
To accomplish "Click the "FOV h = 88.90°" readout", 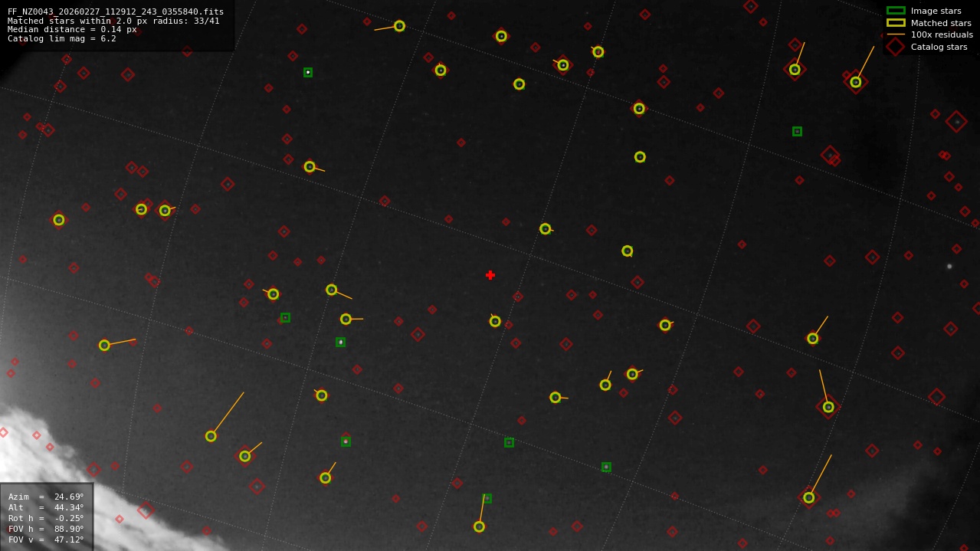I will pyautogui.click(x=46, y=529).
